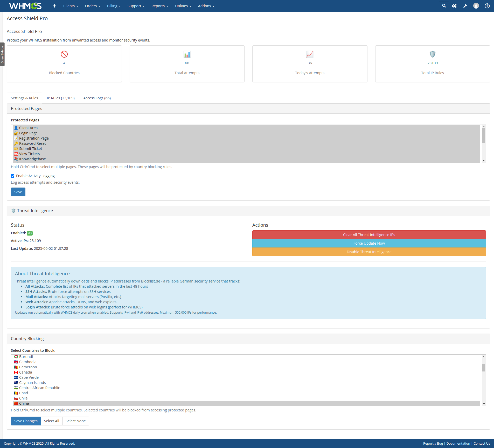Open the sidebar via Open Sidebar tab
The image size is (494, 448).
pyautogui.click(x=2, y=54)
